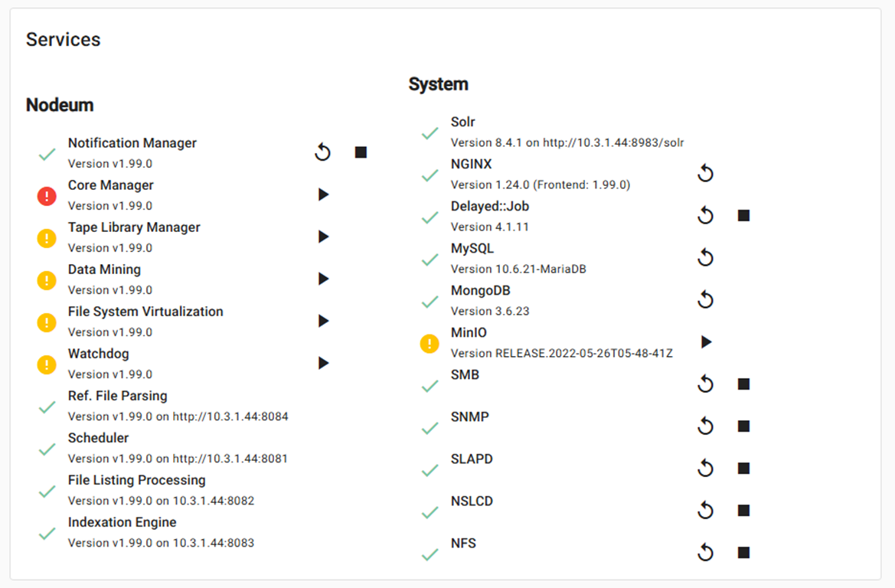Stop the Notification Manager service

click(x=361, y=153)
